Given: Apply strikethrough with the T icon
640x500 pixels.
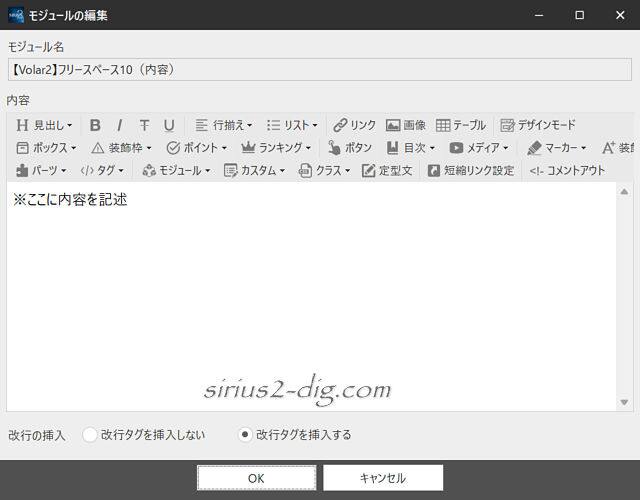Looking at the screenshot, I should pos(144,125).
